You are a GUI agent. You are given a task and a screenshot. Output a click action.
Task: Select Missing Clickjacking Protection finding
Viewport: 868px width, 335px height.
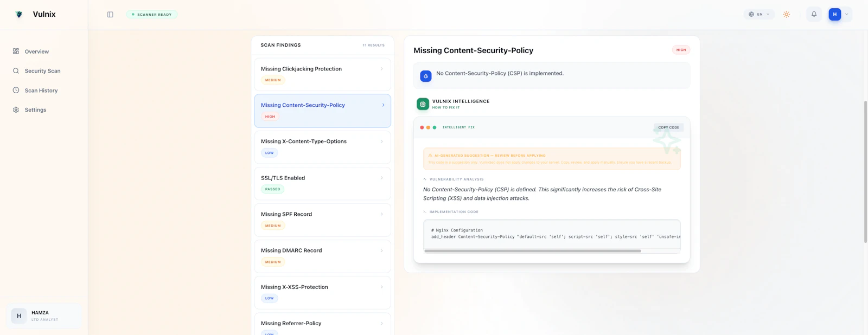[322, 74]
